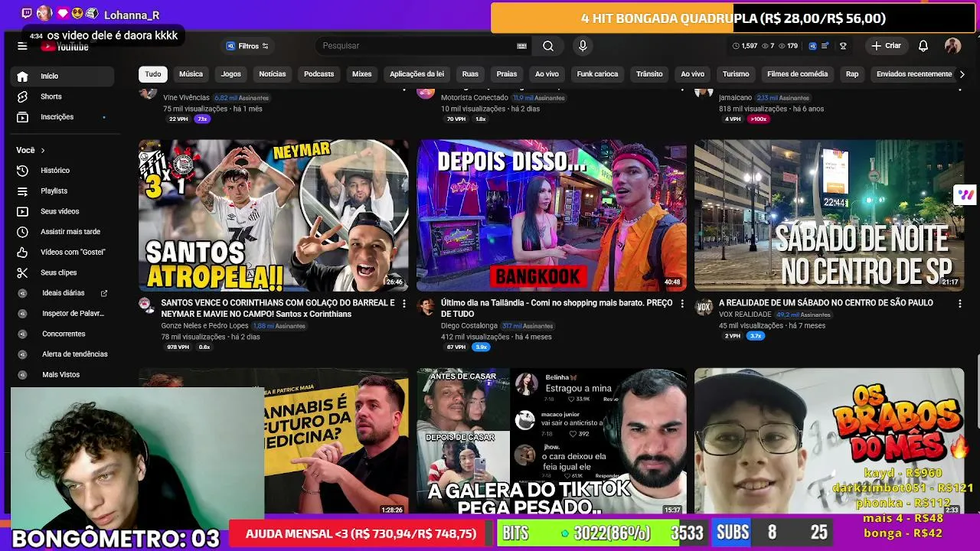Play Sábado de noite no centro thumbnail

[x=829, y=215]
